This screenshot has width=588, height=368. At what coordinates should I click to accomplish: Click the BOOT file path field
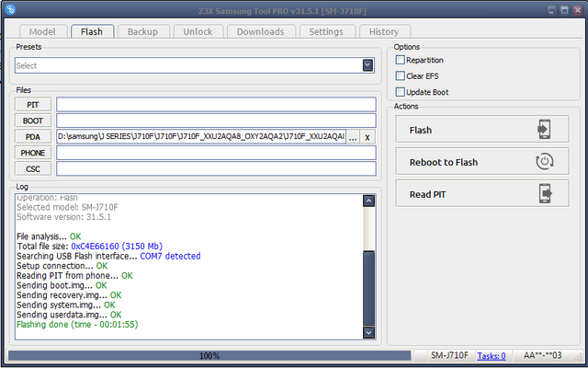(x=216, y=121)
